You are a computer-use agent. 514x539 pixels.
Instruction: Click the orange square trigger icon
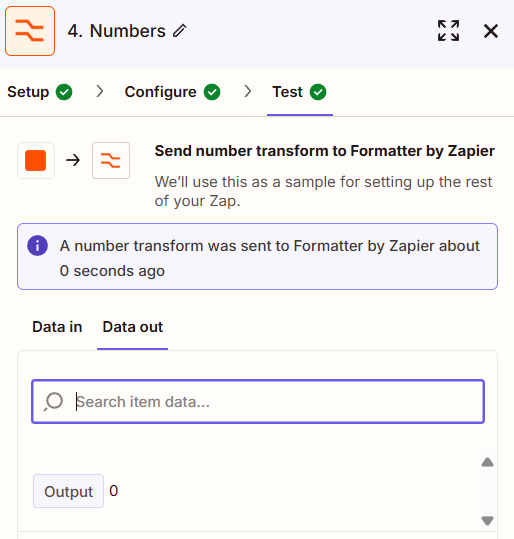(36, 161)
